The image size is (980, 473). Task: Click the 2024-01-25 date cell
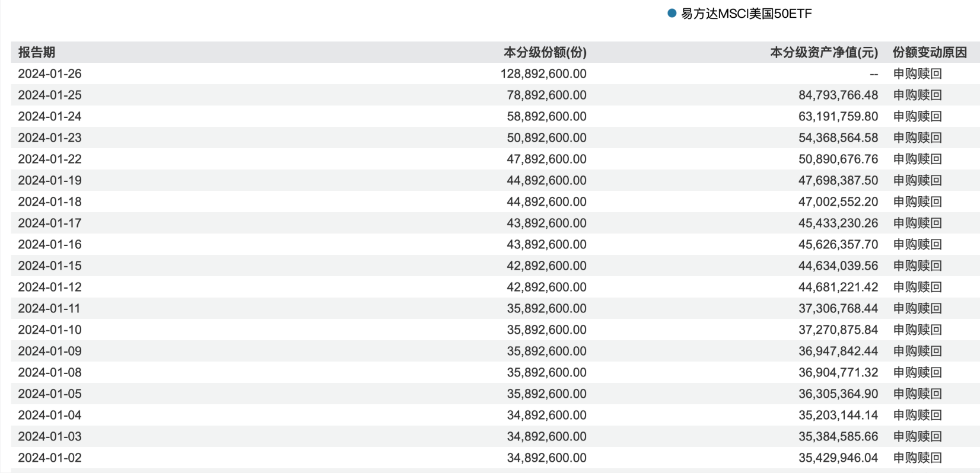point(50,95)
